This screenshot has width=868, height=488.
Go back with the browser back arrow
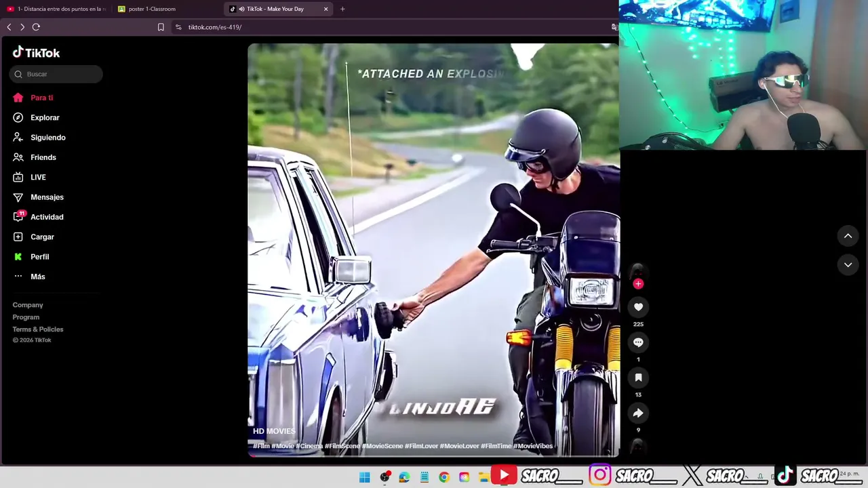tap(9, 27)
